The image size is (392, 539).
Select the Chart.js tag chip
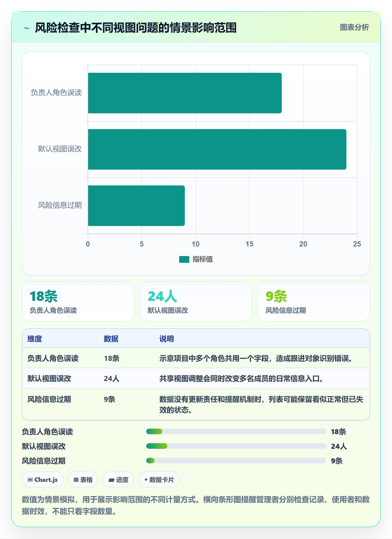(x=43, y=480)
